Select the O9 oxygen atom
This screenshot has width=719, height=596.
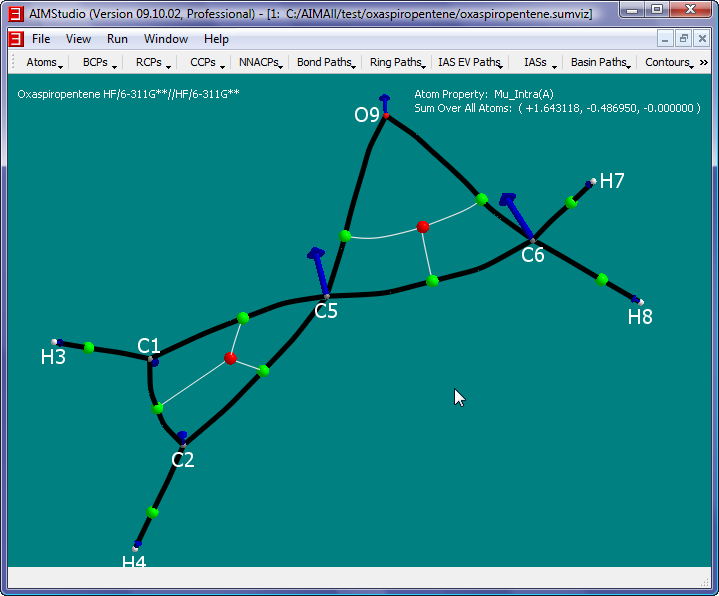tap(386, 117)
